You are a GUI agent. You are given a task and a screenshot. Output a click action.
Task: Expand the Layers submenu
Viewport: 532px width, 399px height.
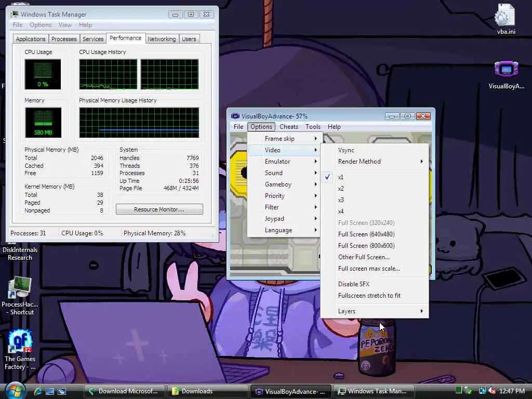(375, 311)
